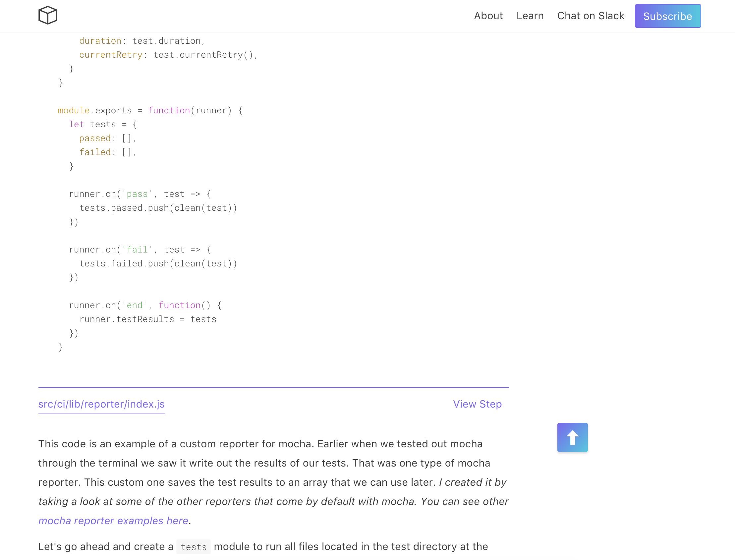735x560 pixels.
Task: Click the let keyword in the code
Action: [x=76, y=124]
